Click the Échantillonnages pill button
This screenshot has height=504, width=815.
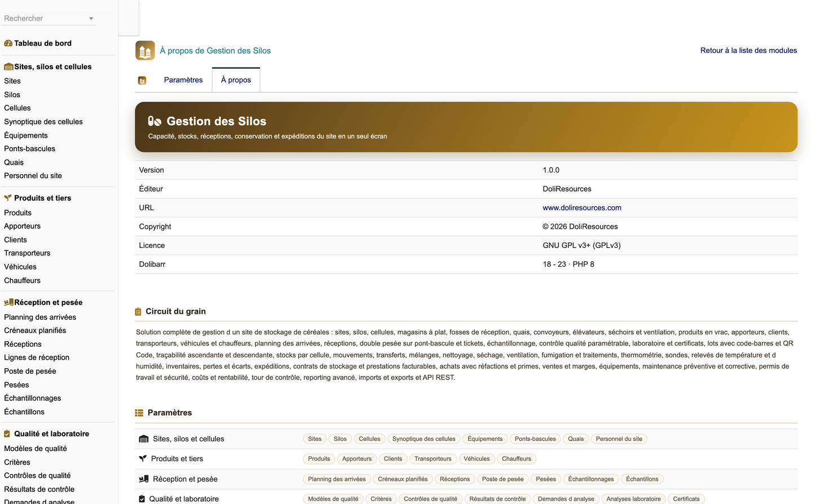[591, 479]
